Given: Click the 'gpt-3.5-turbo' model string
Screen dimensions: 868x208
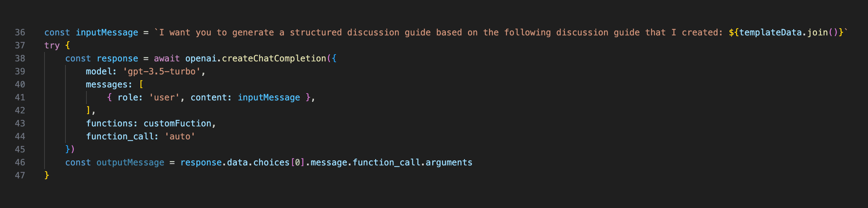Looking at the screenshot, I should click(x=162, y=71).
